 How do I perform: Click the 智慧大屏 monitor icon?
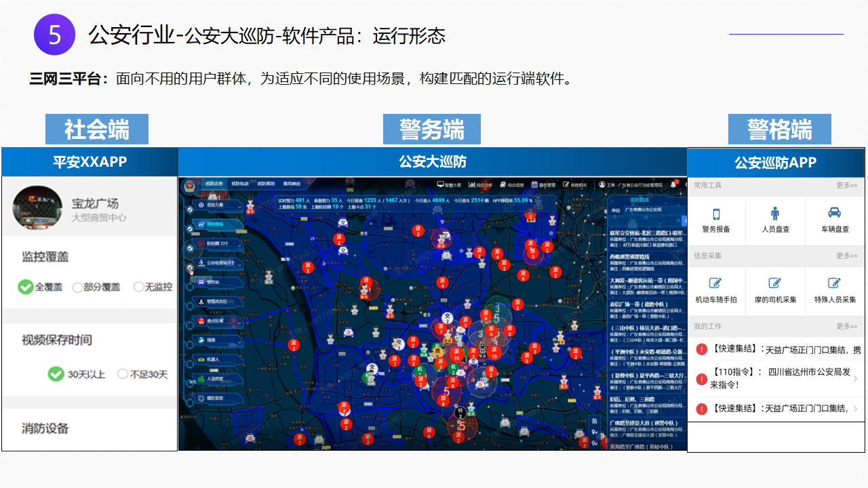tap(441, 184)
